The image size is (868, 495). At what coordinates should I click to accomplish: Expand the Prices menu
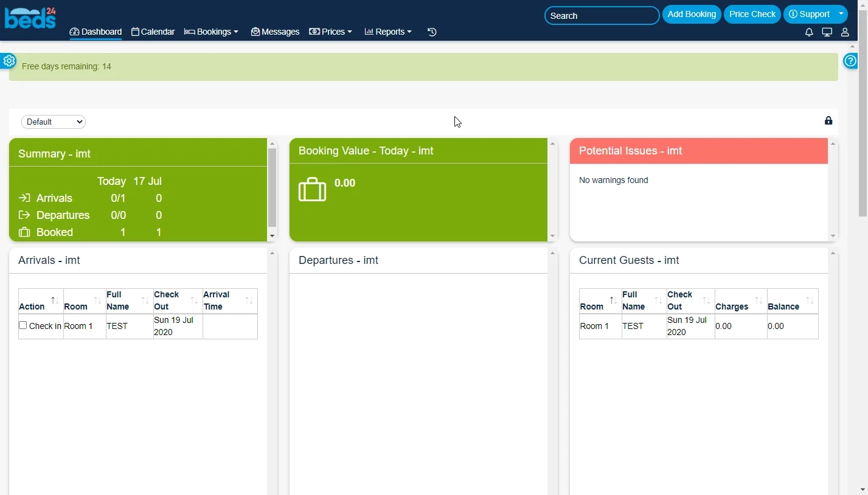coord(330,32)
